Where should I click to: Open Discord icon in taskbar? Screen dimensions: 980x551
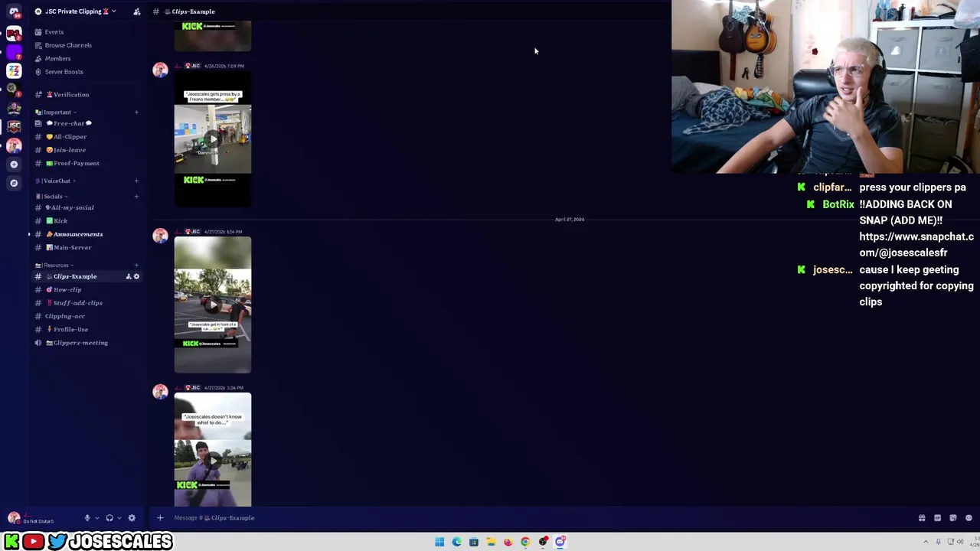pyautogui.click(x=560, y=542)
